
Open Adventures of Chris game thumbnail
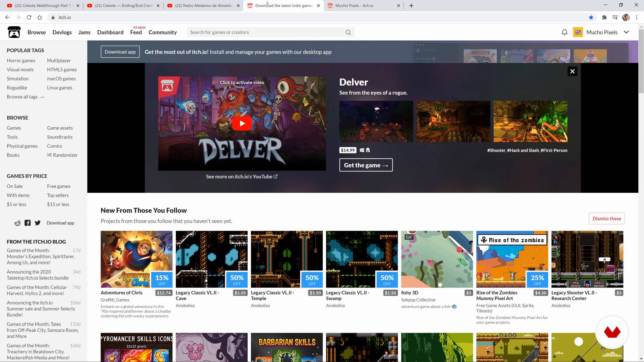coord(137,259)
